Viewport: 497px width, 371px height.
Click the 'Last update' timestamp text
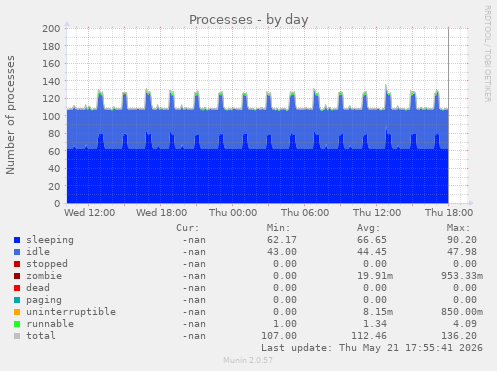(x=372, y=348)
